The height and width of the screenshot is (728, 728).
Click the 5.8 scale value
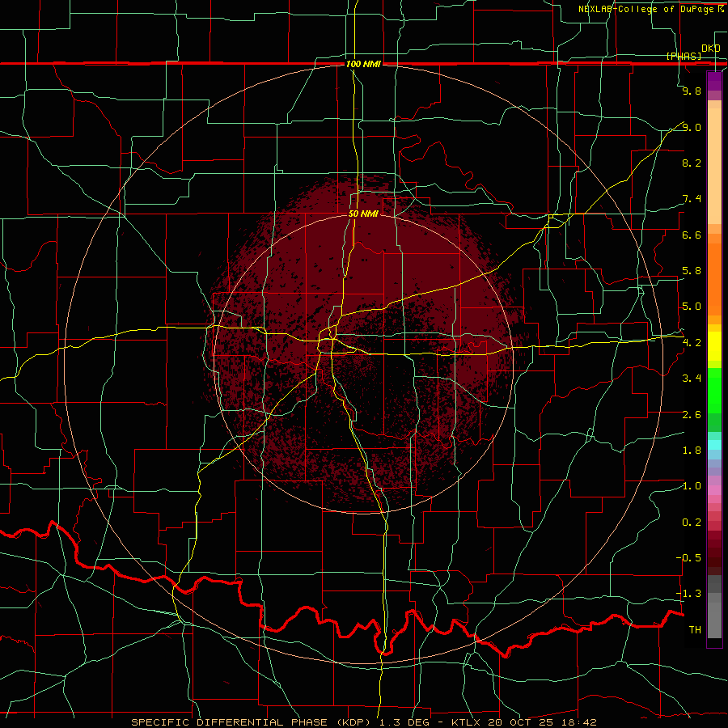click(692, 271)
